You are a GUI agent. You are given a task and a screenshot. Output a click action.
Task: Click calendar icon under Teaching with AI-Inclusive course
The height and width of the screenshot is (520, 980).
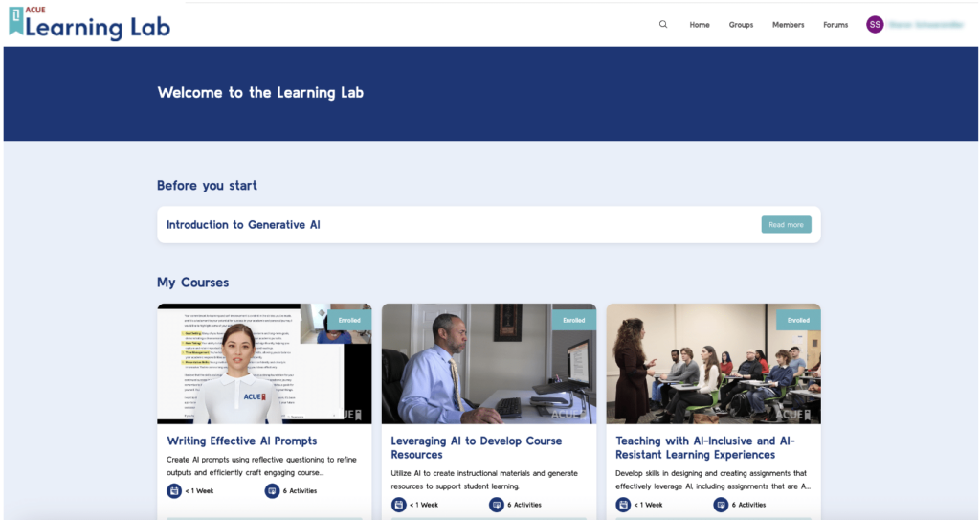click(x=623, y=505)
